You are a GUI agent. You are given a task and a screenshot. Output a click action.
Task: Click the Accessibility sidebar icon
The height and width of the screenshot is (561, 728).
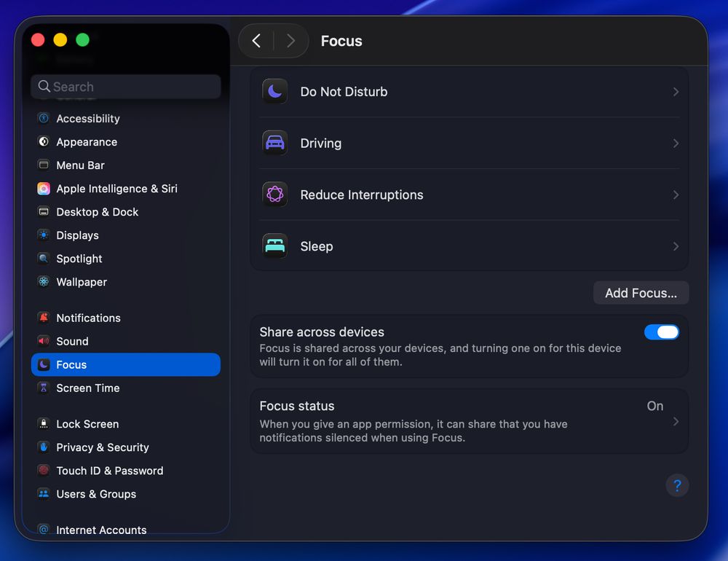click(x=44, y=119)
